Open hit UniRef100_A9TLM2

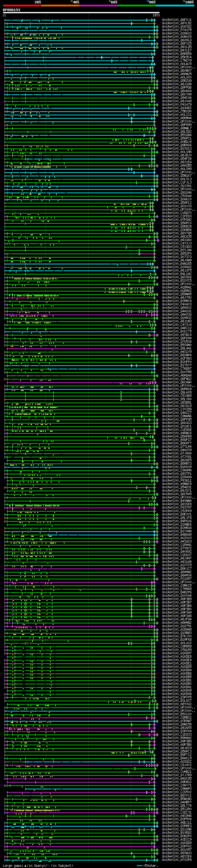tap(177, 23)
